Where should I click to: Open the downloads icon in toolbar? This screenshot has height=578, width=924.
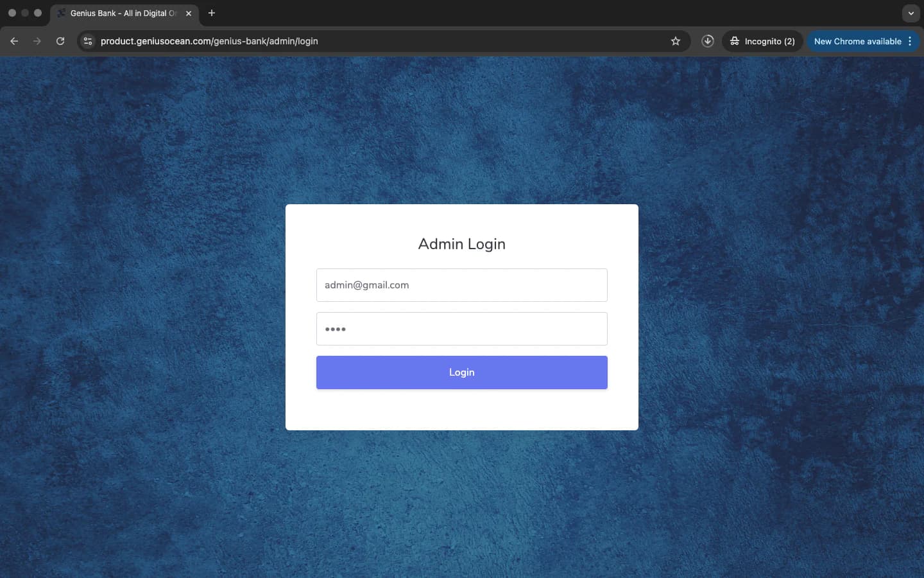point(708,41)
